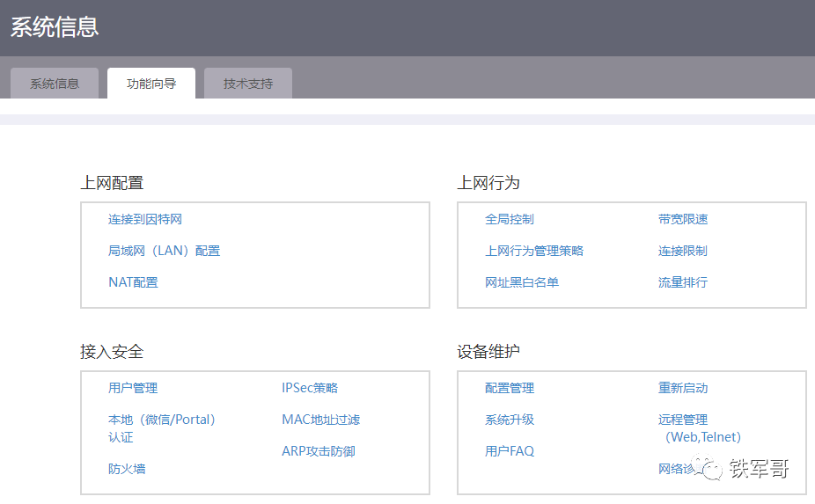Open MAC地址过滤 settings
815x504 pixels.
click(320, 420)
